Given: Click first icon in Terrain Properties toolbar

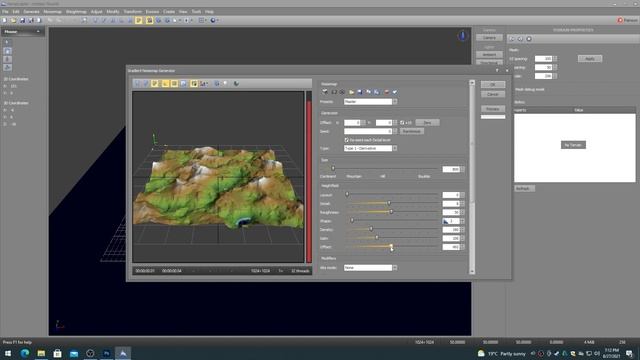Looking at the screenshot, I should (x=512, y=39).
